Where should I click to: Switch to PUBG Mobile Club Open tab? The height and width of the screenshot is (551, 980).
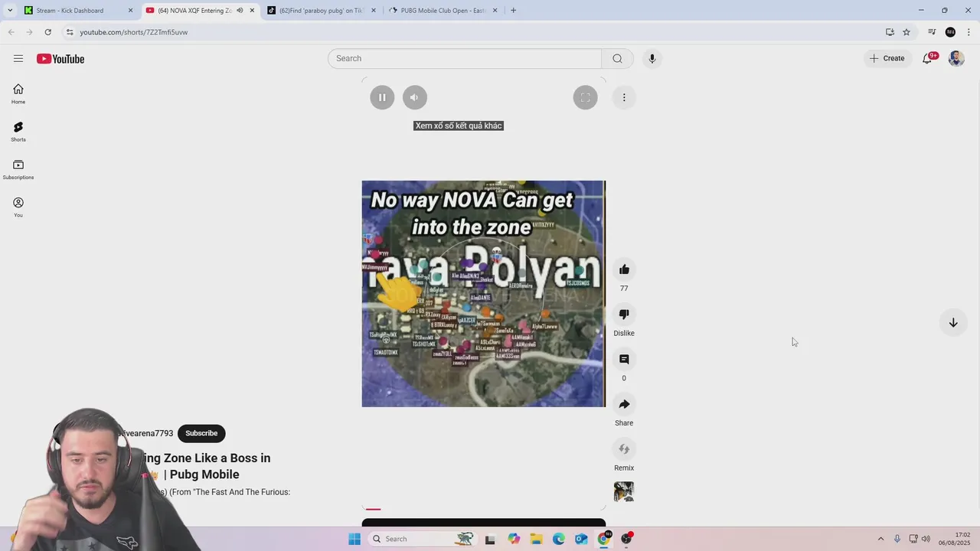(x=443, y=11)
